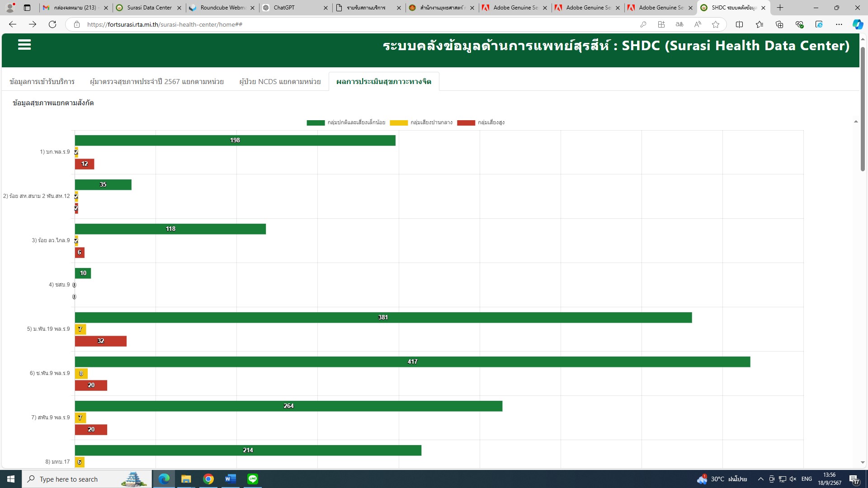Open the browser Collections icon
868x488 pixels.
[779, 24]
